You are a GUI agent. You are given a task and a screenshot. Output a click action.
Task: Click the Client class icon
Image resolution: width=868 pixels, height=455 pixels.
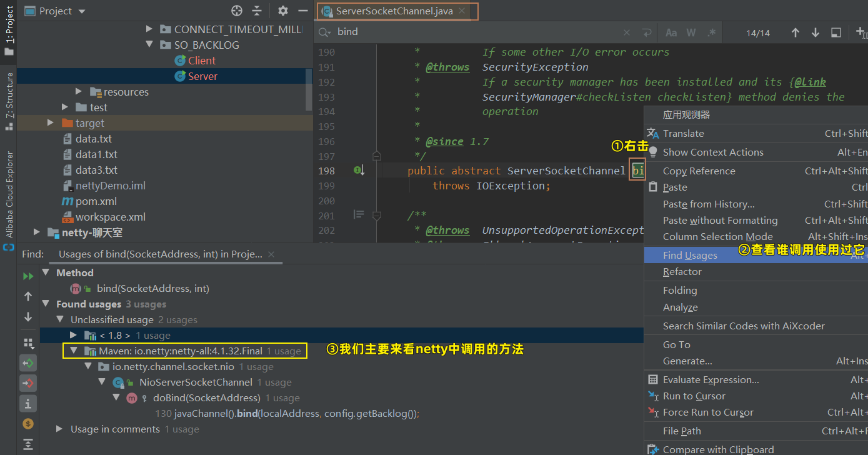pyautogui.click(x=180, y=61)
